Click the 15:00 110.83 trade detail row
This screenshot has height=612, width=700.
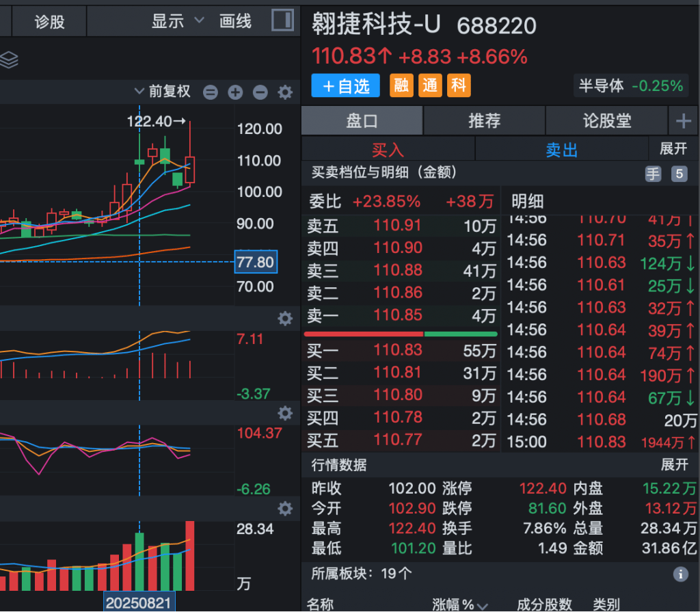[x=601, y=442]
